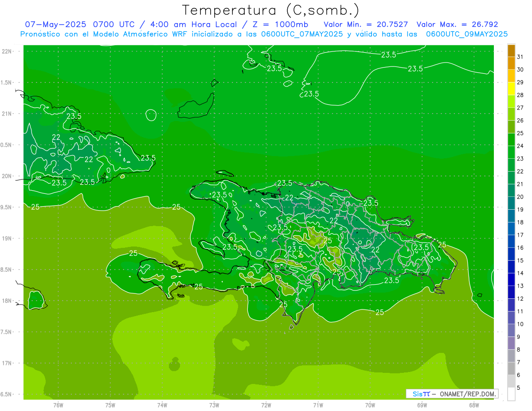Screen dimensions: 532x411
Task: Click the SisTT ONAMET/REP.DOM. logo box
Action: 452,394
